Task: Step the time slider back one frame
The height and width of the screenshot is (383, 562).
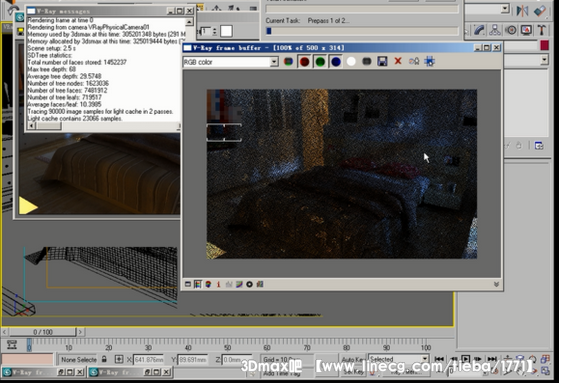Action: (4, 332)
